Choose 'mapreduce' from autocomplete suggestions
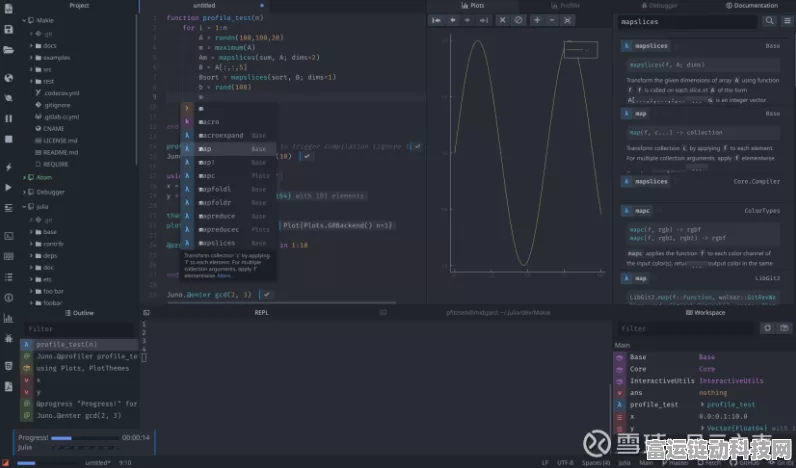Screen dimensions: 796x468 tap(228, 216)
